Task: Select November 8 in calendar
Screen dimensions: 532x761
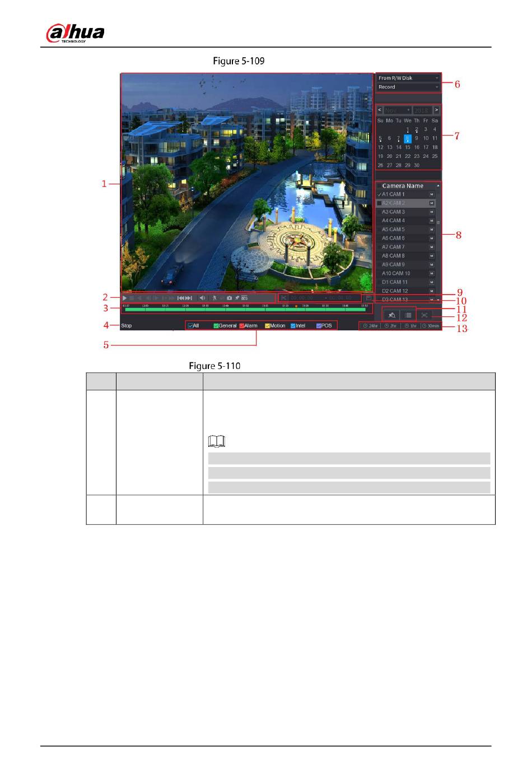Action: click(x=408, y=138)
